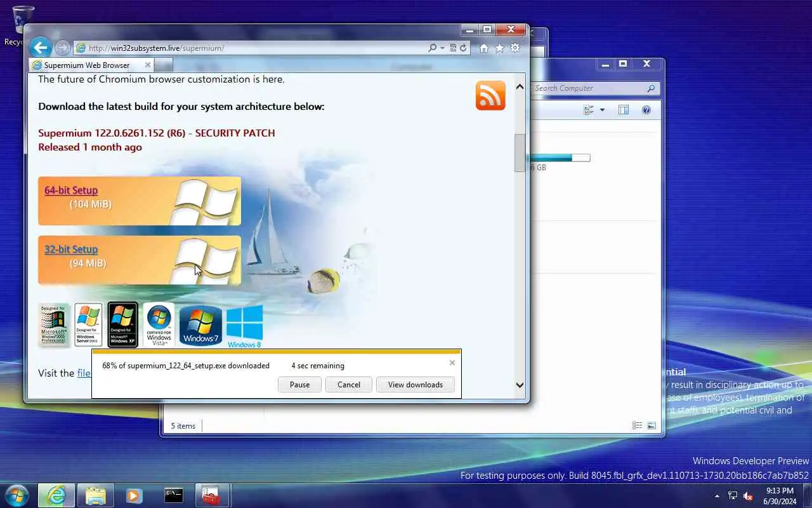This screenshot has width=812, height=508.
Task: Go to the Home page icon
Action: click(x=484, y=48)
